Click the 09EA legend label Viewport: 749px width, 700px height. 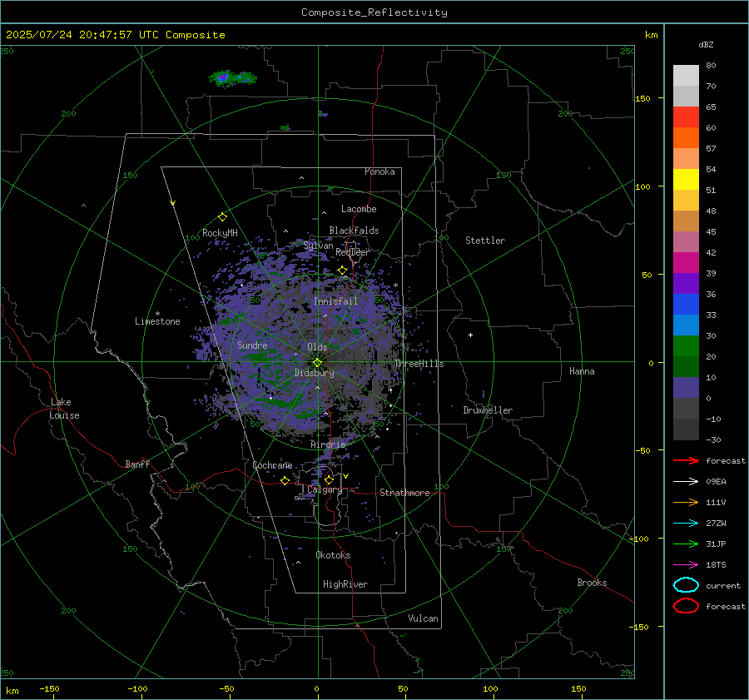(x=716, y=482)
